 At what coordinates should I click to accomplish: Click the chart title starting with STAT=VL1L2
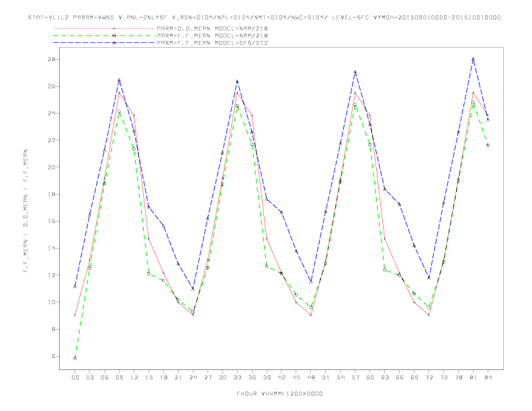[x=264, y=17]
